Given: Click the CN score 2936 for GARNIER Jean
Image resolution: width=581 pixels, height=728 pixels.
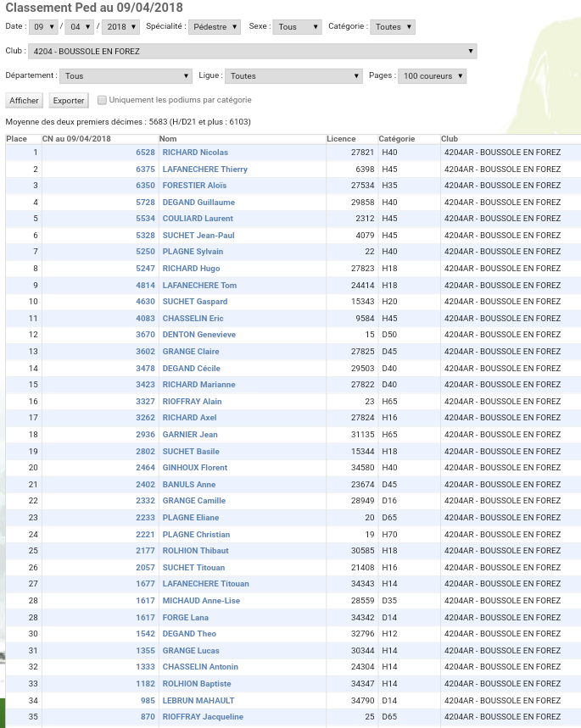Looking at the screenshot, I should (x=145, y=435).
